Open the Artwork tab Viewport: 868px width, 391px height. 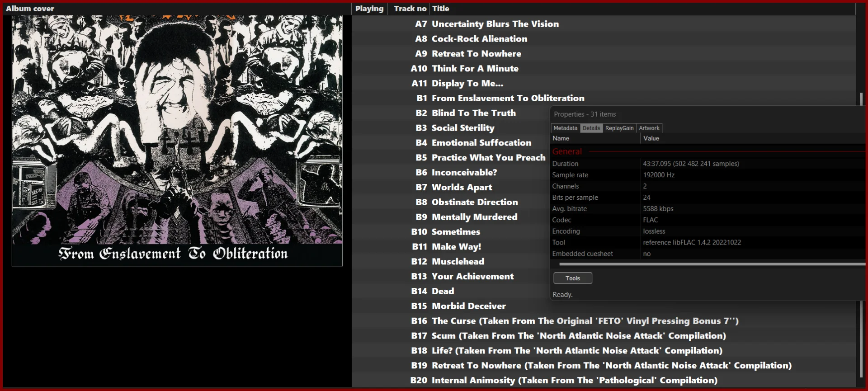[649, 128]
